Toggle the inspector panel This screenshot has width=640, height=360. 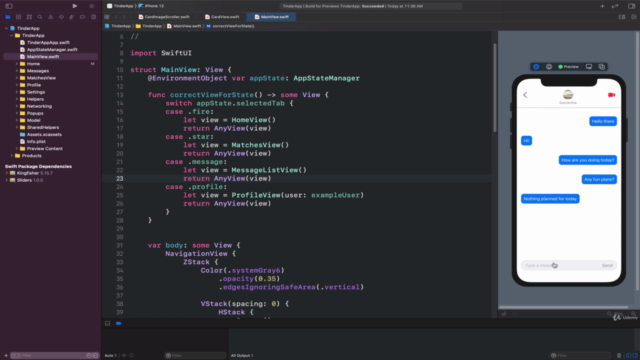point(632,6)
